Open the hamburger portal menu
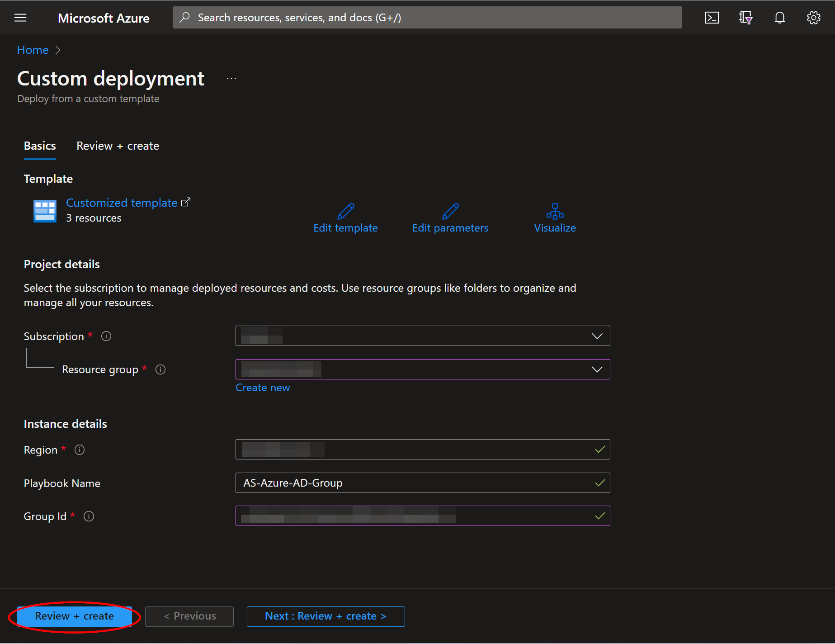 (20, 18)
